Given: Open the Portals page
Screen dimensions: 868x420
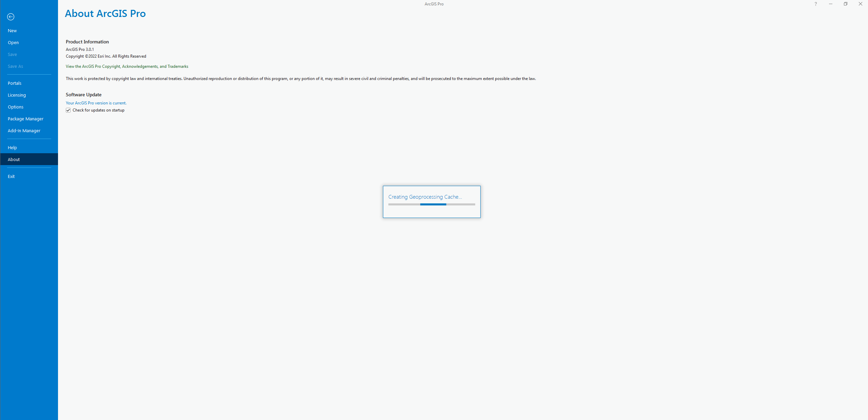Looking at the screenshot, I should 29,83.
